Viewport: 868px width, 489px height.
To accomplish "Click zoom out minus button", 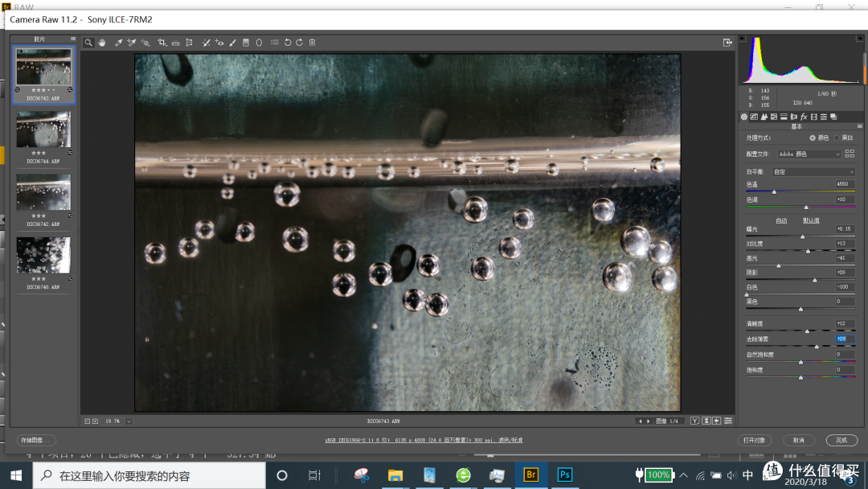I will click(x=88, y=421).
